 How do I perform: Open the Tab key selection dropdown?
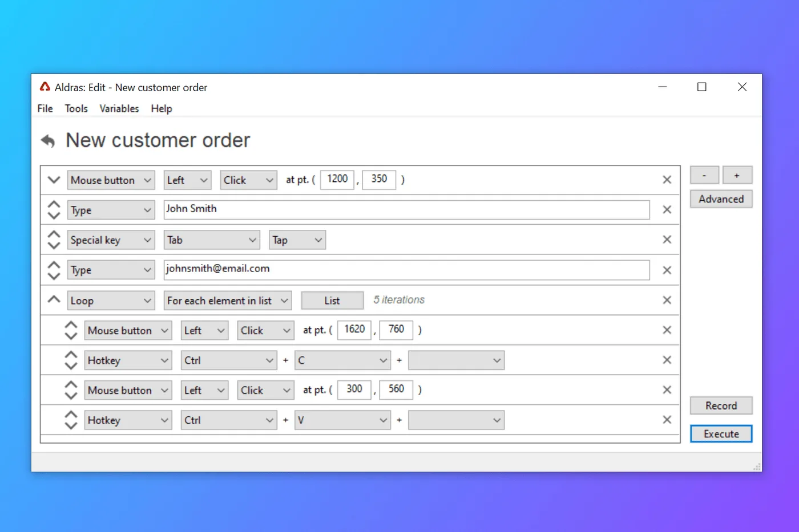[212, 240]
